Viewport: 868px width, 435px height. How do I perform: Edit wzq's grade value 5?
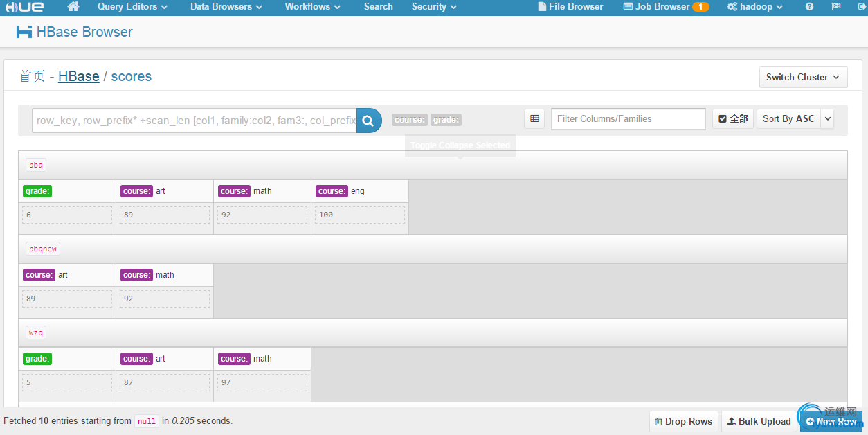(67, 382)
